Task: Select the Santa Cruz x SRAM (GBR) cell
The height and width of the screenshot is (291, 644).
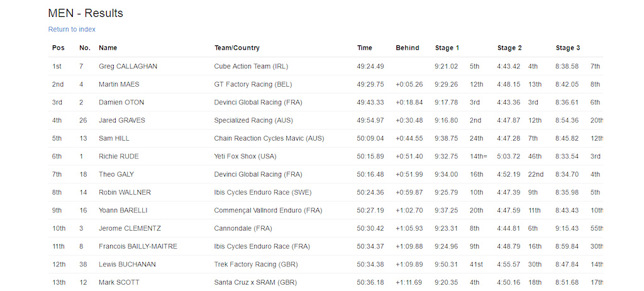Action: tap(255, 283)
